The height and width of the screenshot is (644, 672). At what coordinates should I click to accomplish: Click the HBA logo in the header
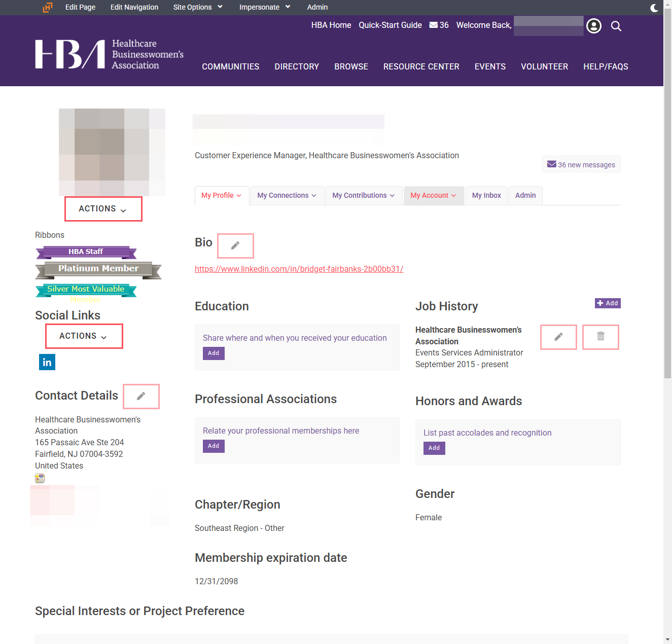coord(109,54)
